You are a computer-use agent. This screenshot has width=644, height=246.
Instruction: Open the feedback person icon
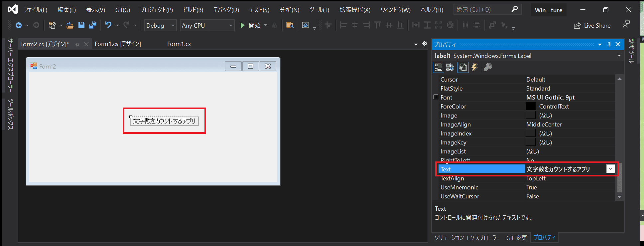tap(626, 24)
